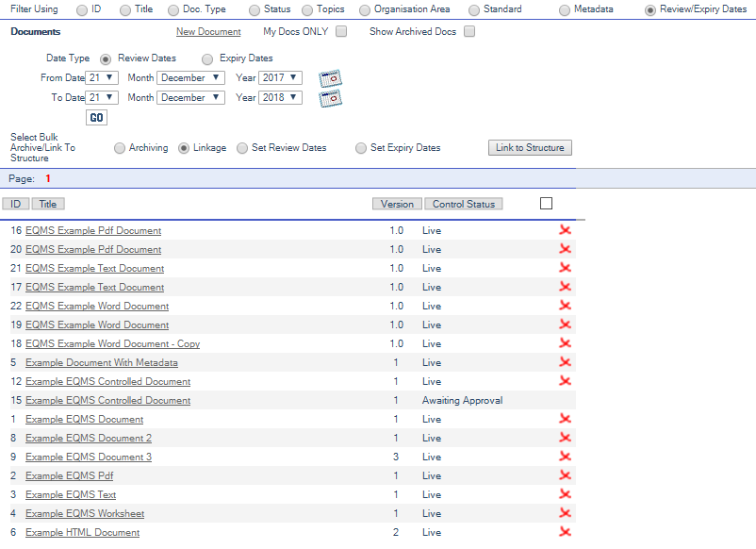The width and height of the screenshot is (756, 549).
Task: Click the Awaiting Approval status text
Action: click(462, 400)
